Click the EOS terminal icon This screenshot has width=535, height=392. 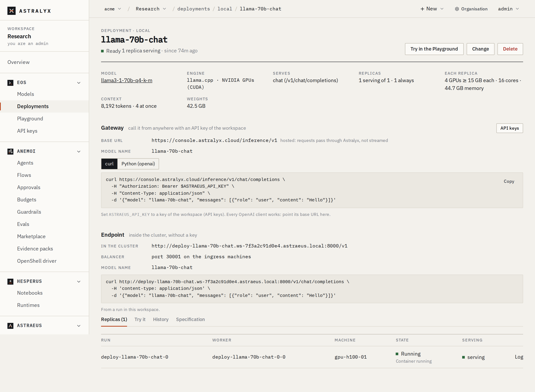[10, 83]
